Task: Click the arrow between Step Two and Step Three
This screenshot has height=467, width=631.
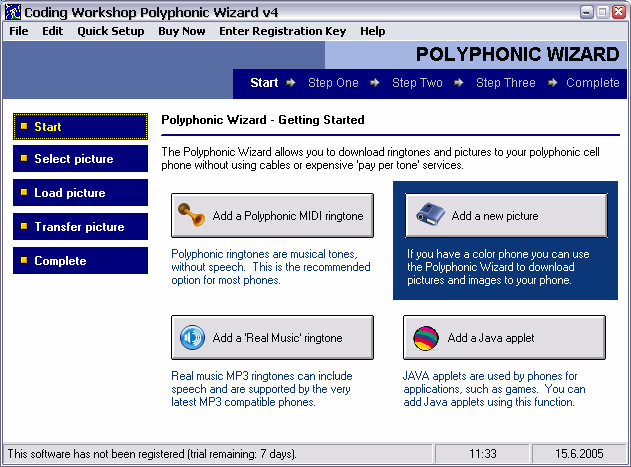Action: (x=459, y=83)
